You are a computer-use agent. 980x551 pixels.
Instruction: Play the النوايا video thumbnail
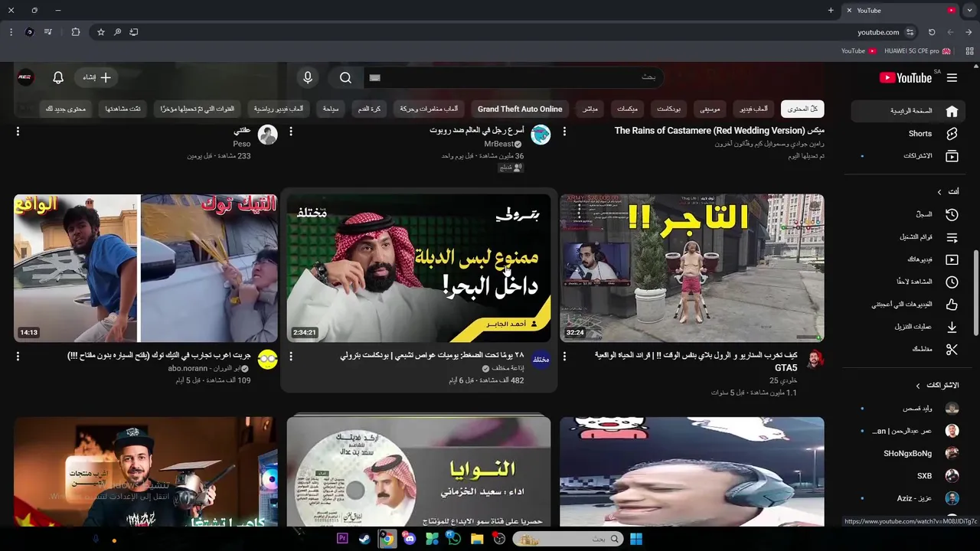tap(419, 472)
